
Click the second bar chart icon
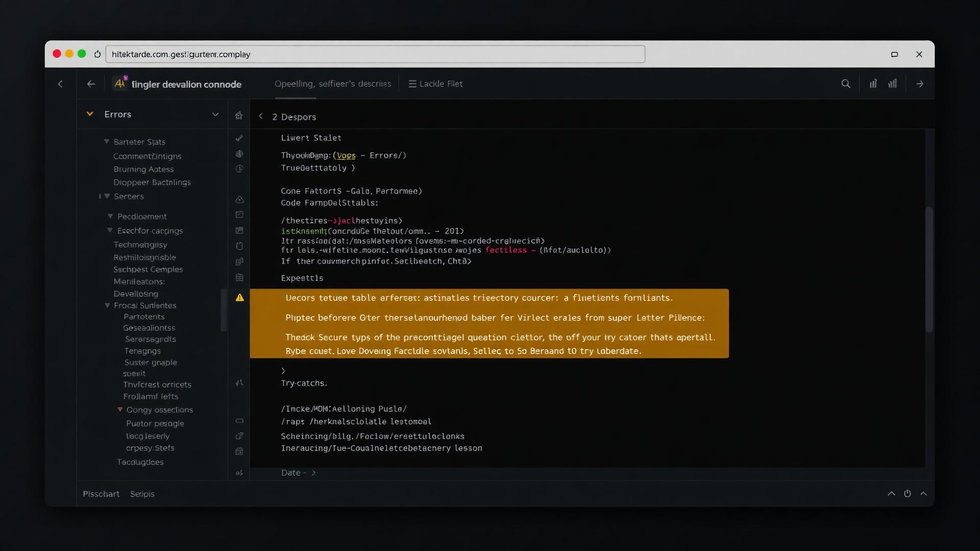tap(892, 84)
